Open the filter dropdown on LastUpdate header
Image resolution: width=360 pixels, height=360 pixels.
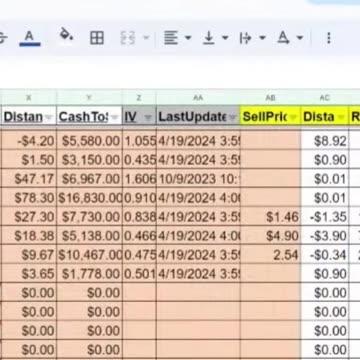232,117
